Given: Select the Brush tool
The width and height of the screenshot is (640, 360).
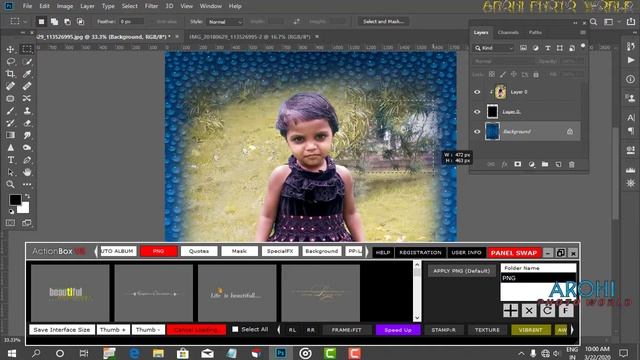Looking at the screenshot, I should click(10, 111).
